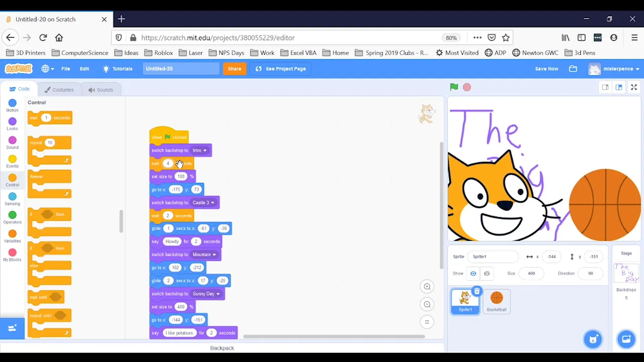The height and width of the screenshot is (362, 644).
Task: Hide the sprite using crossed-eye icon
Action: [487, 274]
